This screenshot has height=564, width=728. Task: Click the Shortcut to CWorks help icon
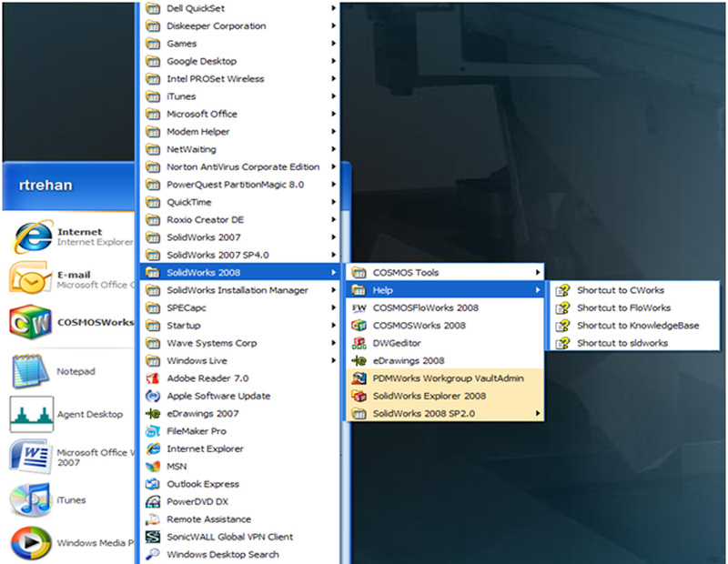click(x=562, y=290)
